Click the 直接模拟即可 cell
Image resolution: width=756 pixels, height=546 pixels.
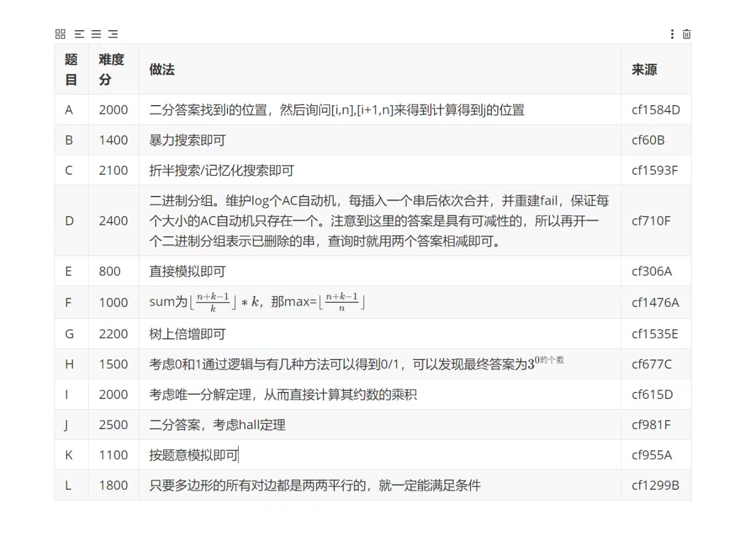(380, 272)
